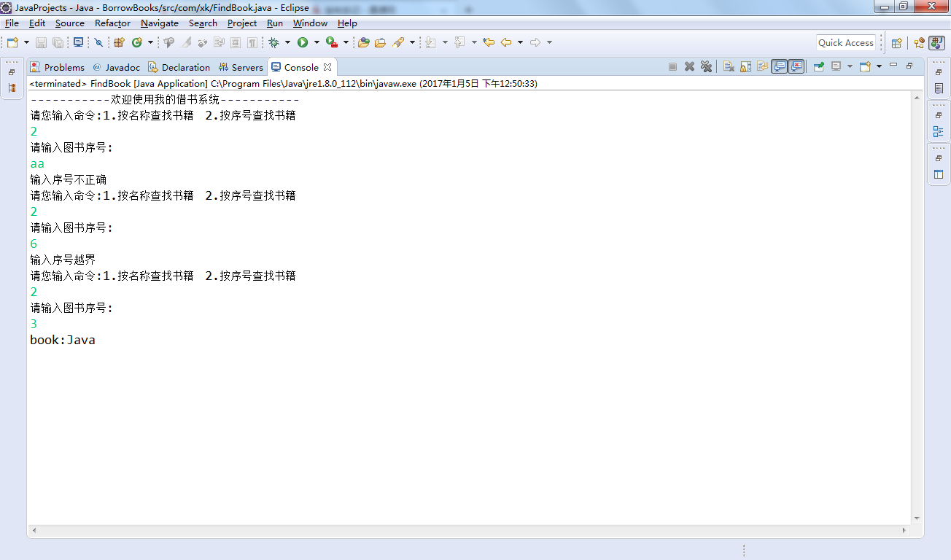Viewport: 951px width, 560px height.
Task: Minimize the Console view panel
Action: (893, 66)
